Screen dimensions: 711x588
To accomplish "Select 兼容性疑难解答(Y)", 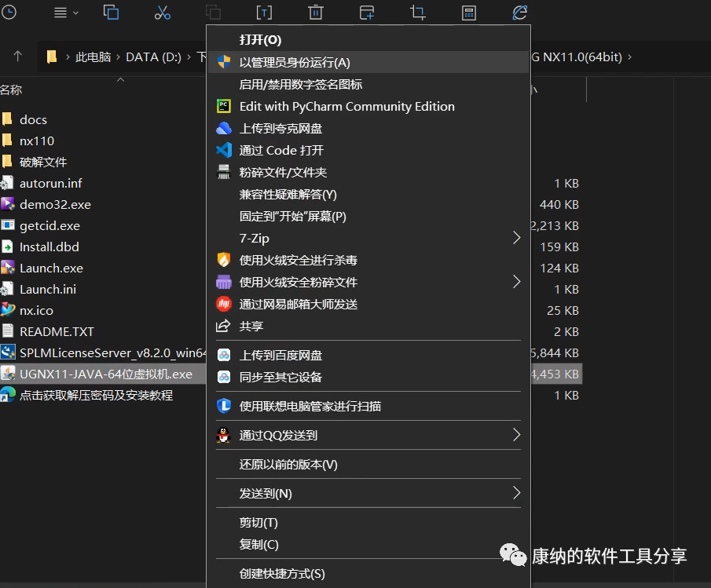I will pos(368,195).
